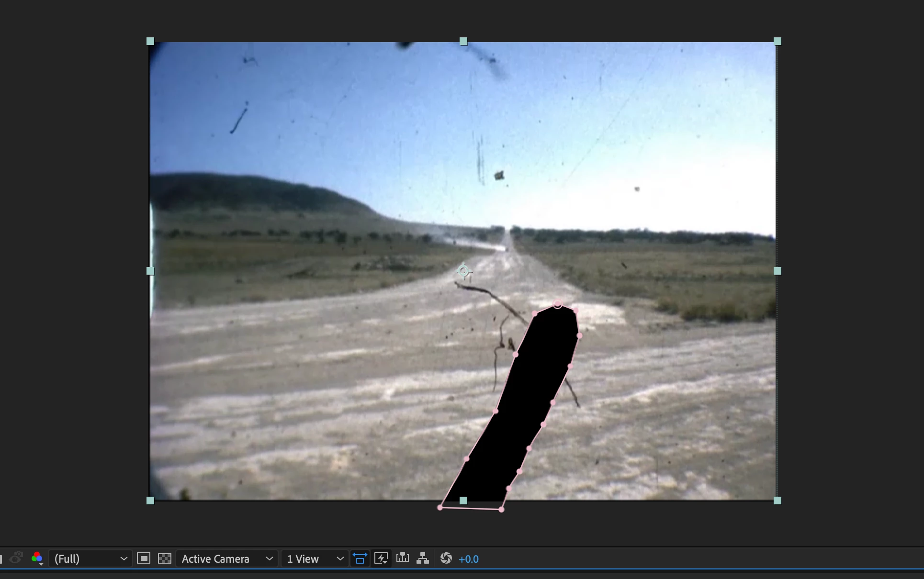Viewport: 924px width, 579px height.
Task: Select the topmost circled mask vertex
Action: (x=558, y=304)
